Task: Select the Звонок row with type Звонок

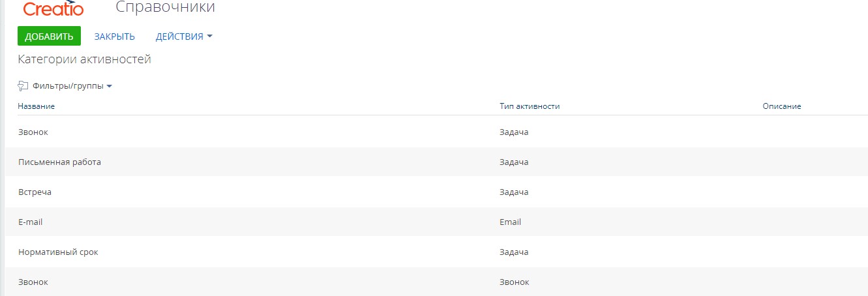Action: click(x=436, y=282)
